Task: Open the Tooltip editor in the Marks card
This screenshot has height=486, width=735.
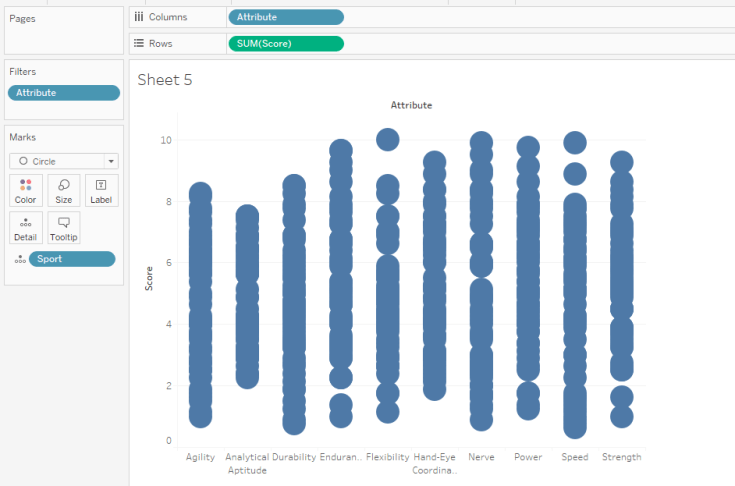Action: coord(64,228)
